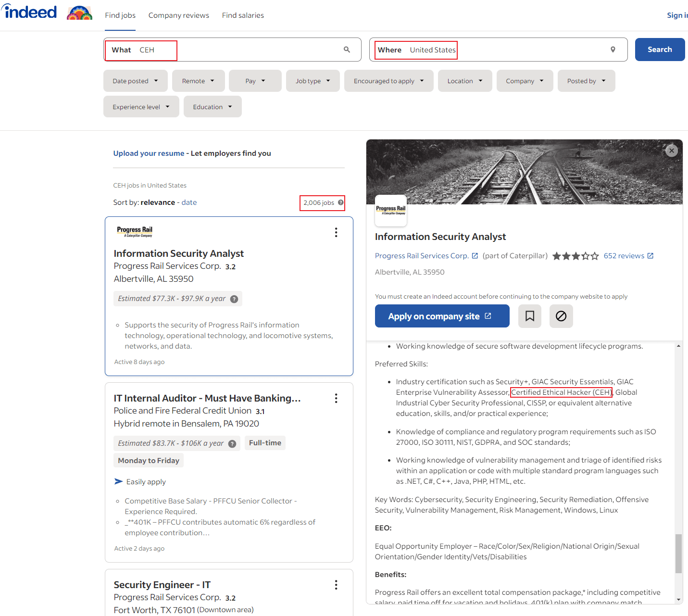Viewport: 688px width, 616px height.
Task: Click the Full-time tag on IT Auditor card
Action: pos(265,443)
